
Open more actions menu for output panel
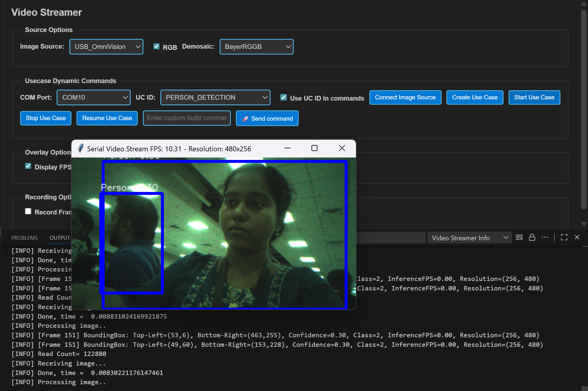click(x=545, y=237)
